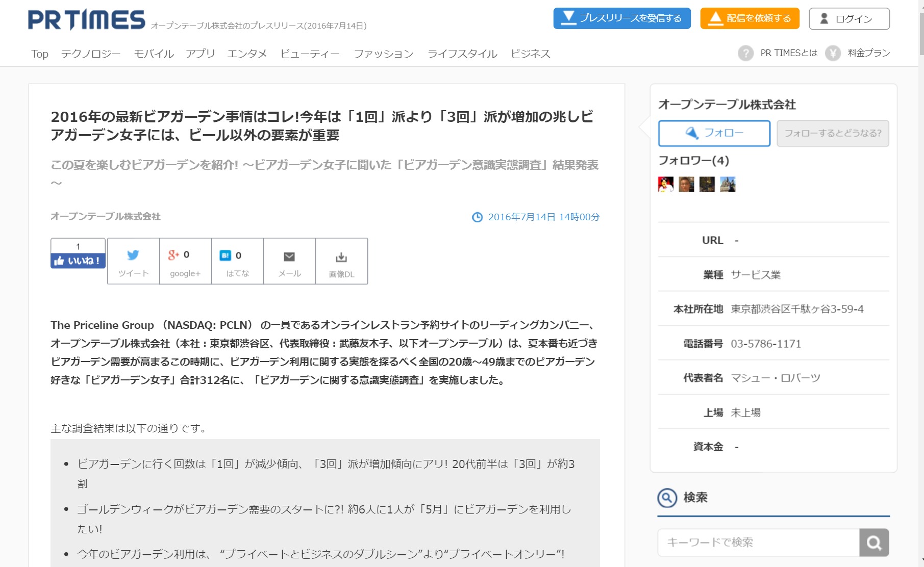Open 料金プラン yen icon link
Viewport: 924px width, 567px height.
click(833, 53)
